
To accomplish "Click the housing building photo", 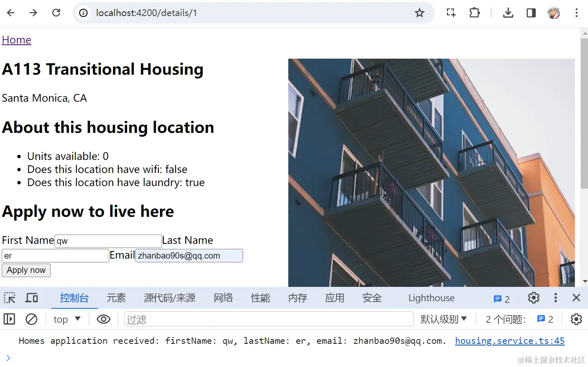I will click(431, 173).
